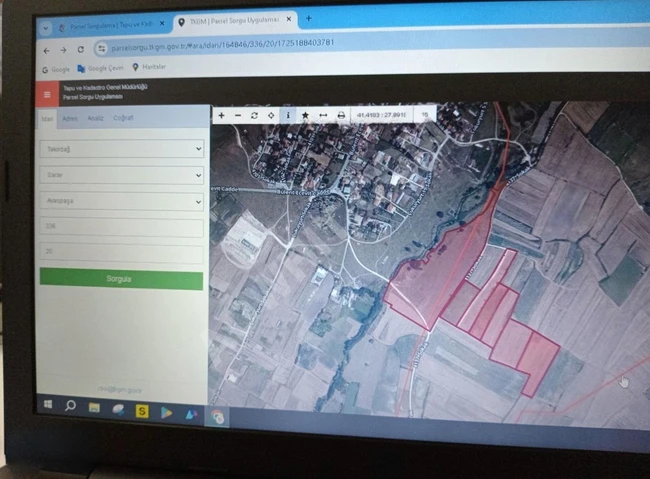The height and width of the screenshot is (479, 650).
Task: Toggle the parcel info (i) tool
Action: (x=288, y=115)
